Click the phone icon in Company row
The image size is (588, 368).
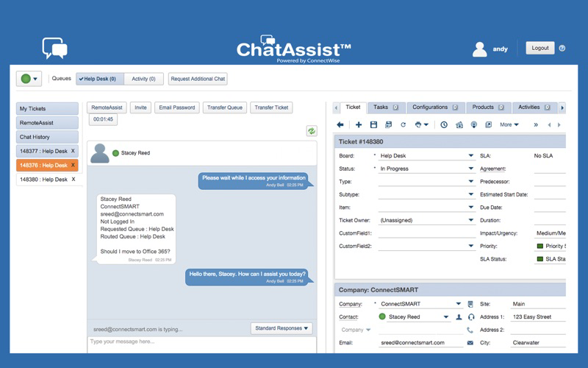470,330
